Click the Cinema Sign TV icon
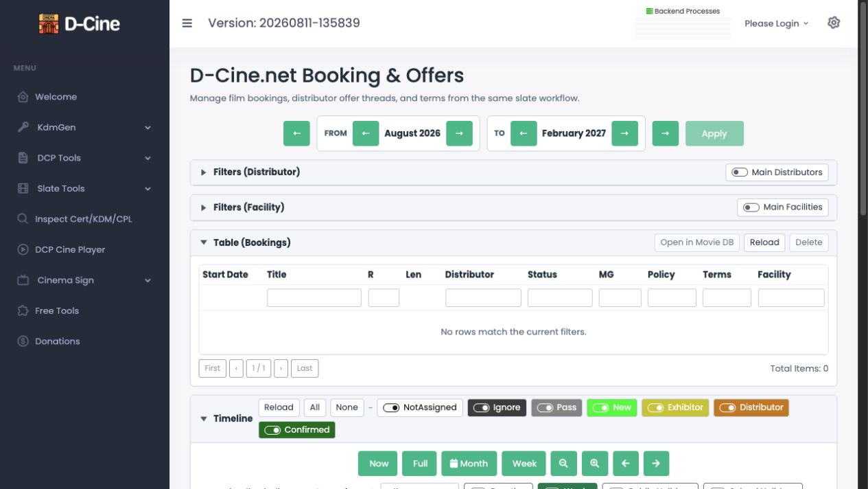This screenshot has width=868, height=489. click(x=23, y=280)
